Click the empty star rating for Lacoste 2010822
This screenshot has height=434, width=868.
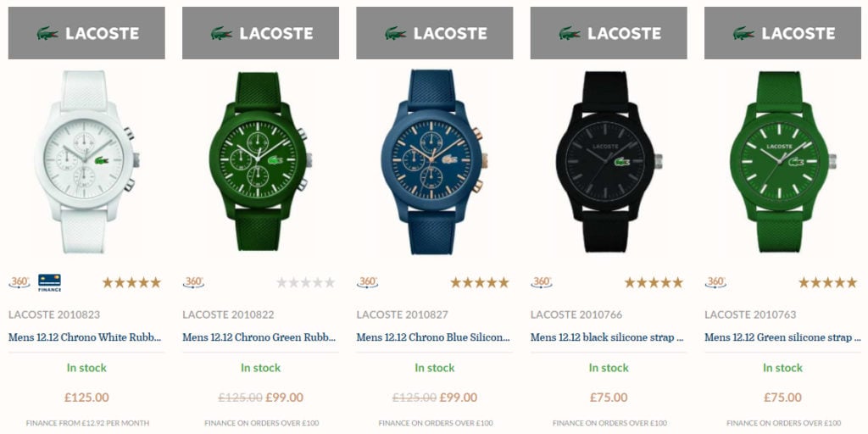(305, 283)
